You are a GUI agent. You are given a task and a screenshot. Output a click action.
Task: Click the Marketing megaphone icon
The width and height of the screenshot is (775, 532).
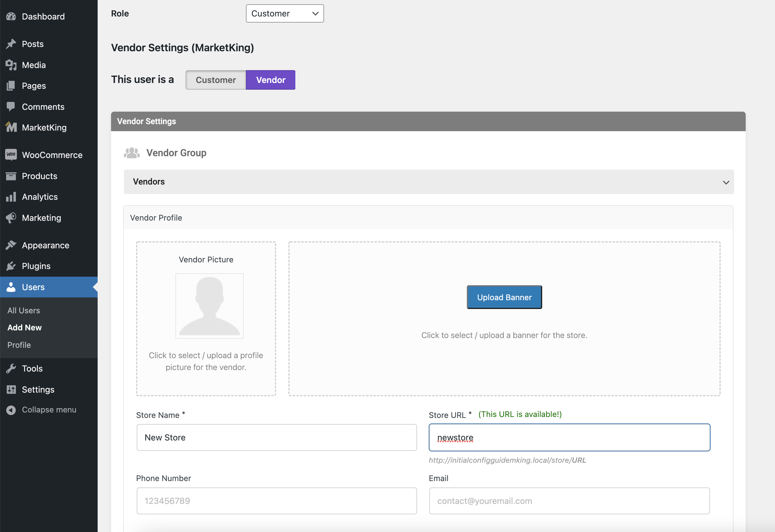[11, 218]
